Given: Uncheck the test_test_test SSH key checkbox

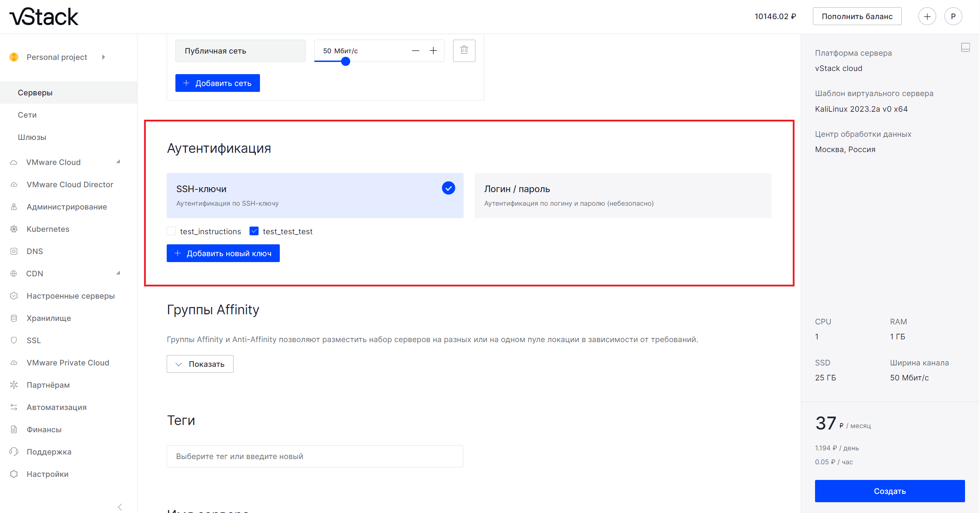Looking at the screenshot, I should 254,231.
